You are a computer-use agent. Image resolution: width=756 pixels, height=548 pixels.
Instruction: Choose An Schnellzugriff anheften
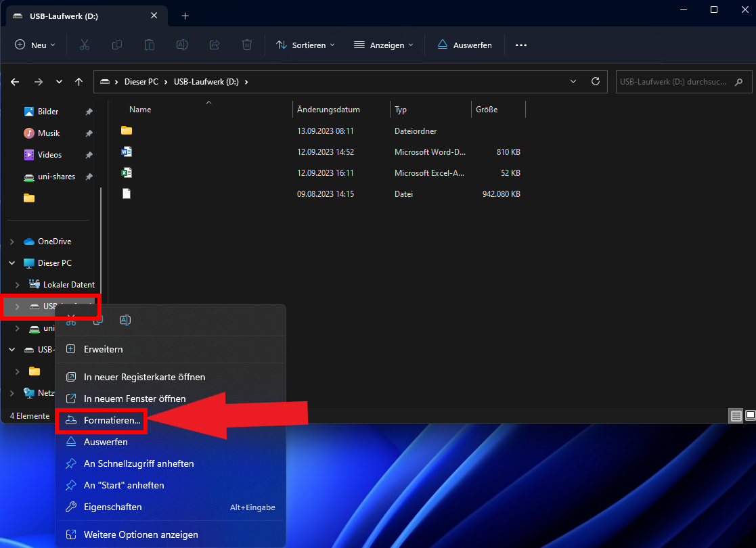coord(171,463)
